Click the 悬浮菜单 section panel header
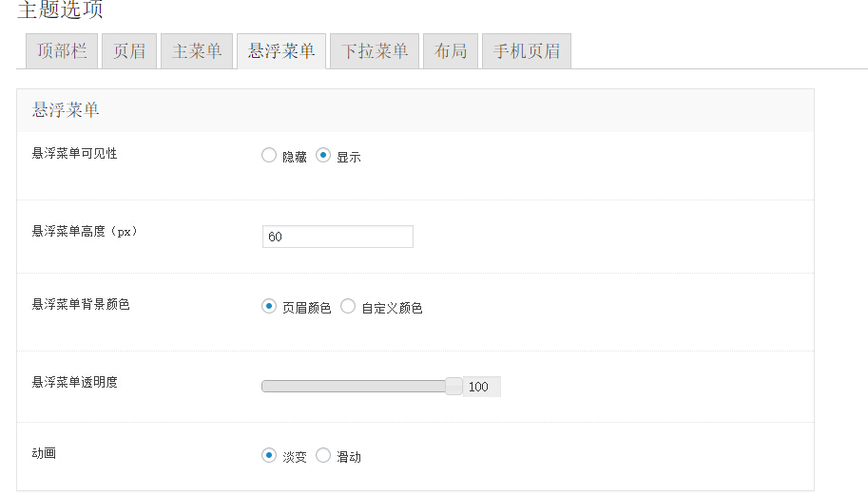Viewport: 868px width, 494px height. pyautogui.click(x=415, y=110)
